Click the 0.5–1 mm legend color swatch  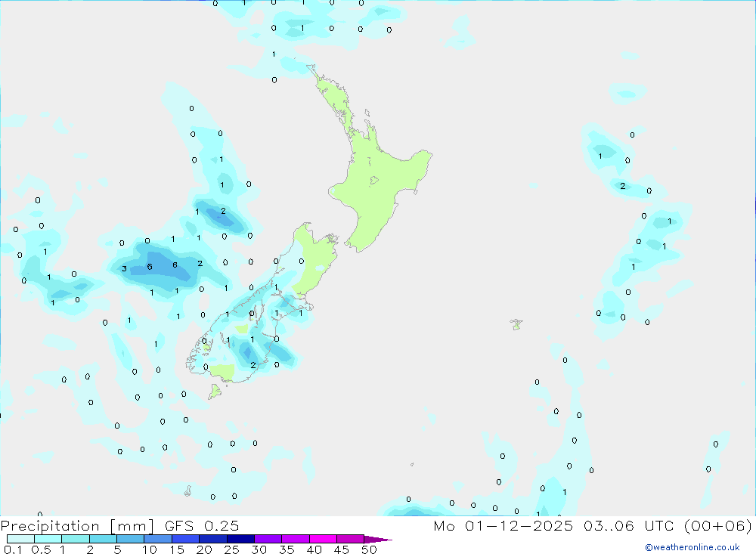[48, 539]
